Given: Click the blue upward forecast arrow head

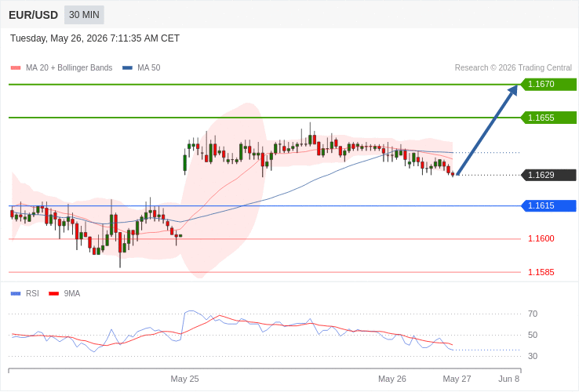Looking at the screenshot, I should pos(512,91).
